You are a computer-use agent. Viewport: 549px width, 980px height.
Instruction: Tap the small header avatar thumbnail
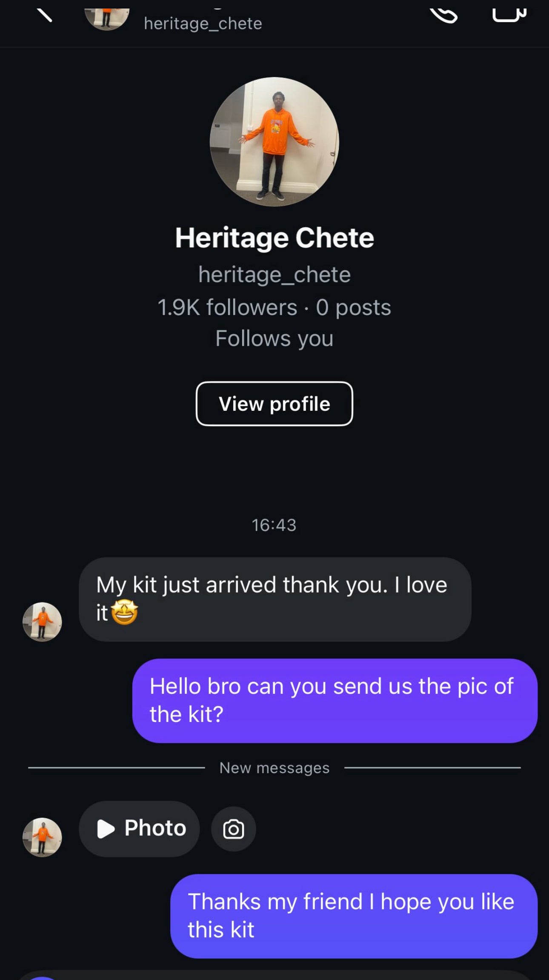107,18
